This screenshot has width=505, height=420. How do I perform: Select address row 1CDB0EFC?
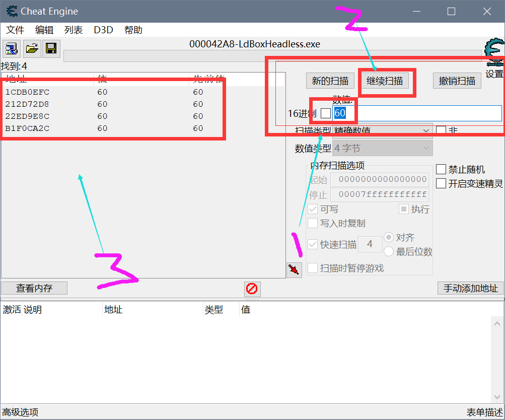(143, 92)
